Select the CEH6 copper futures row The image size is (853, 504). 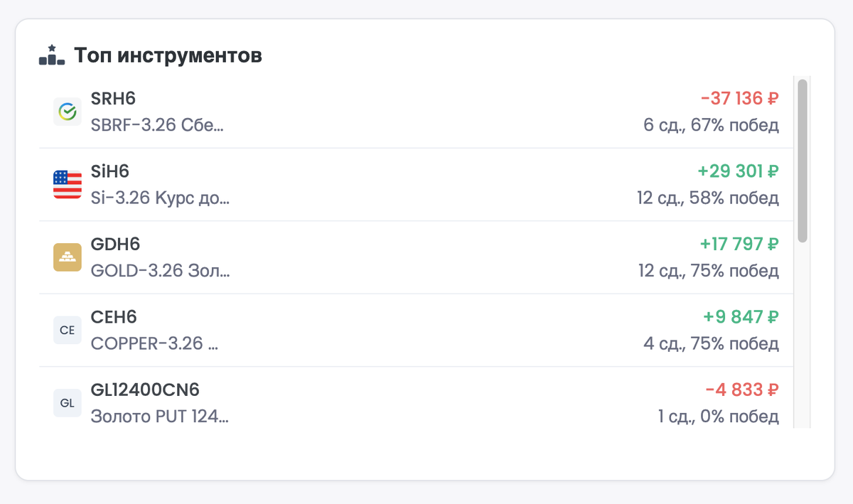tap(284, 330)
